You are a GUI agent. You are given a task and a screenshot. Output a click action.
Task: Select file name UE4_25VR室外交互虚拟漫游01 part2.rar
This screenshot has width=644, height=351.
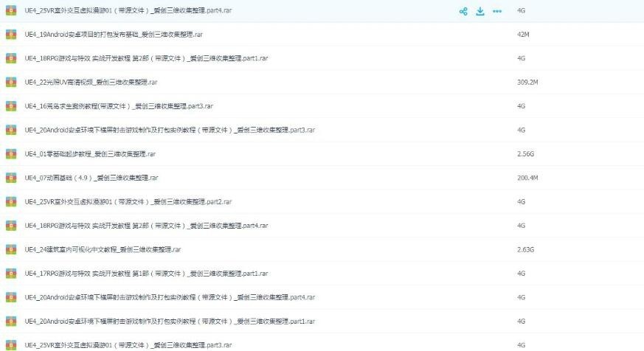tap(128, 201)
